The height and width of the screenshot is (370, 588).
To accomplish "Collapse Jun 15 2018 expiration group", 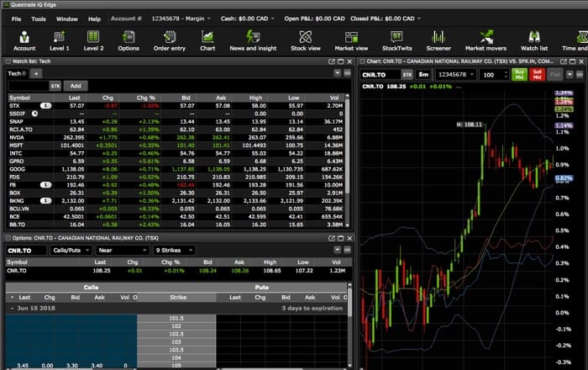I will (x=12, y=308).
